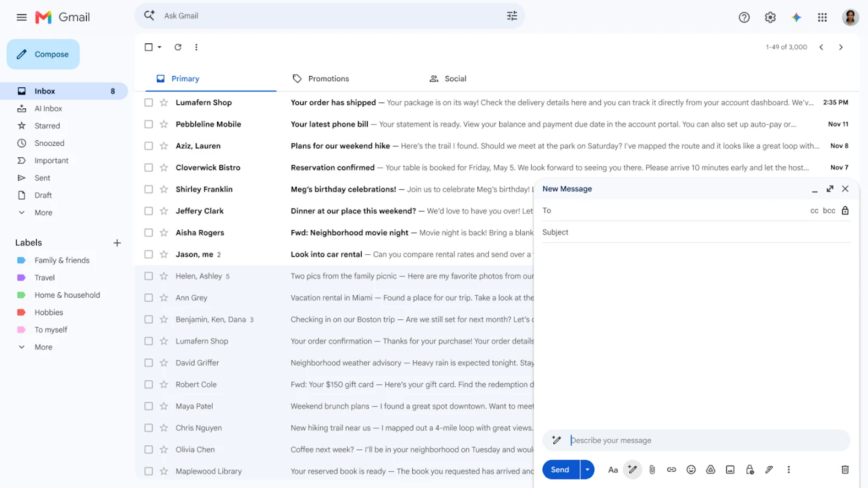Open the emoji picker

point(691,470)
